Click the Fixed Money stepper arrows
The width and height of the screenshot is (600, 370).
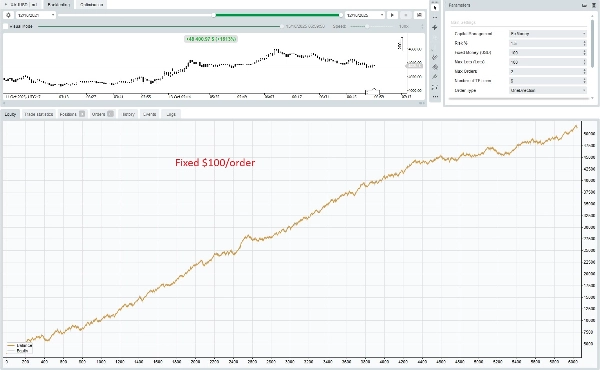584,53
